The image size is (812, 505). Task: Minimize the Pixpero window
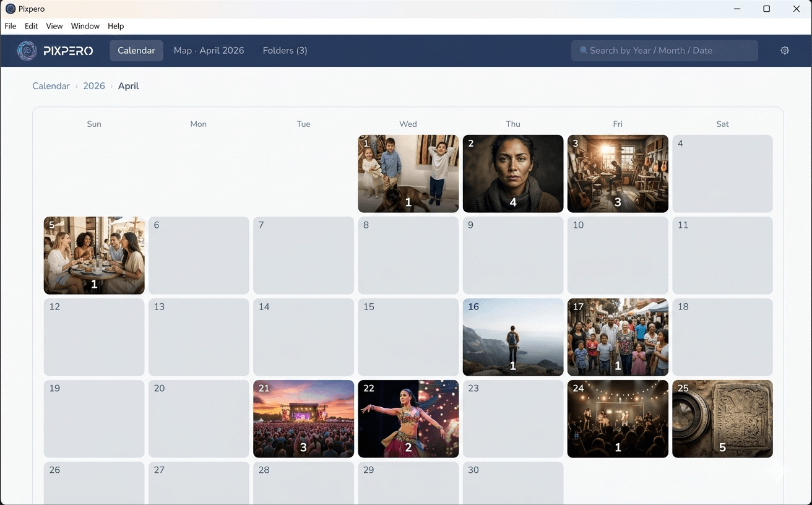click(x=737, y=9)
